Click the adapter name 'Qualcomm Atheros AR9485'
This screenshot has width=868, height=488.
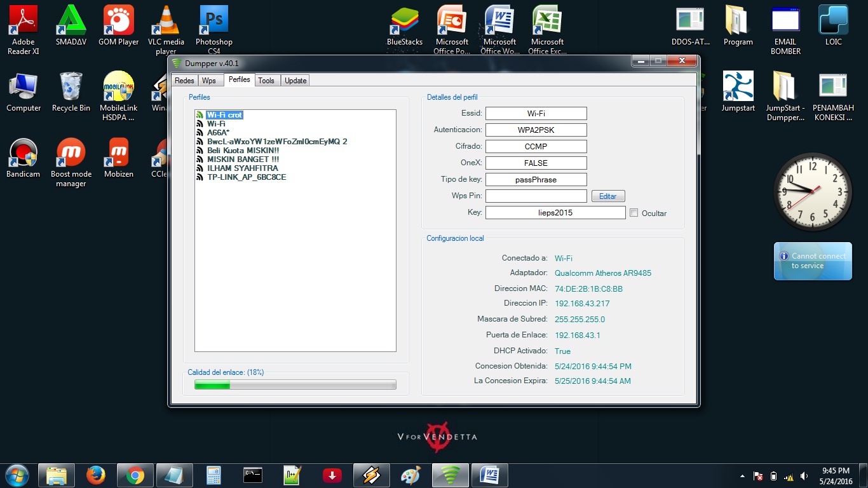coord(603,273)
